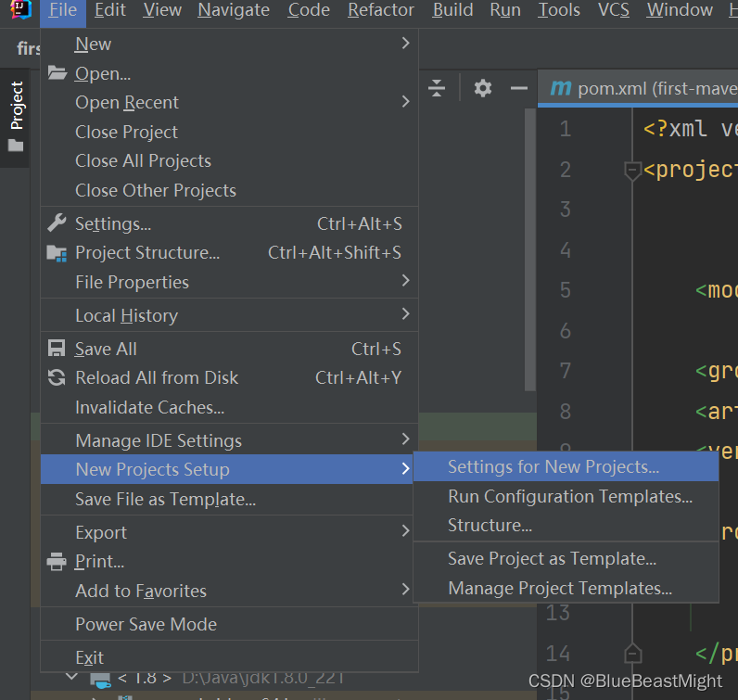The height and width of the screenshot is (700, 738).
Task: Choose Exit from the File menu
Action: tap(229, 657)
